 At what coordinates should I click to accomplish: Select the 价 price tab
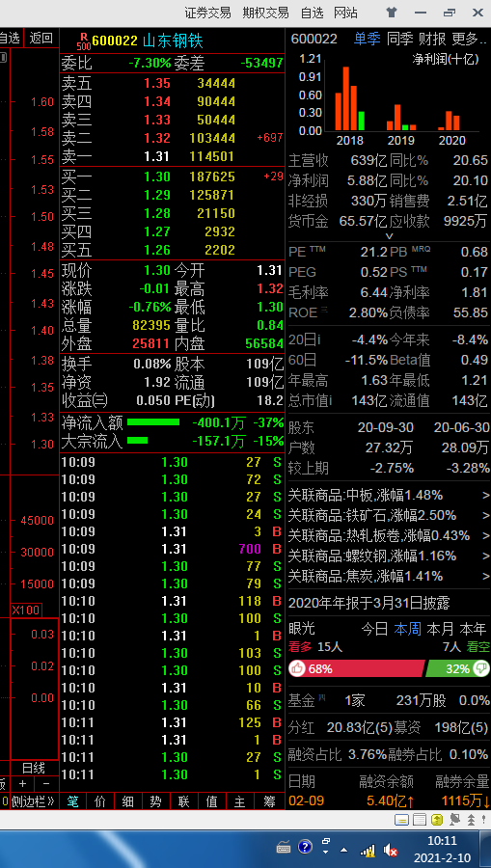point(100,801)
